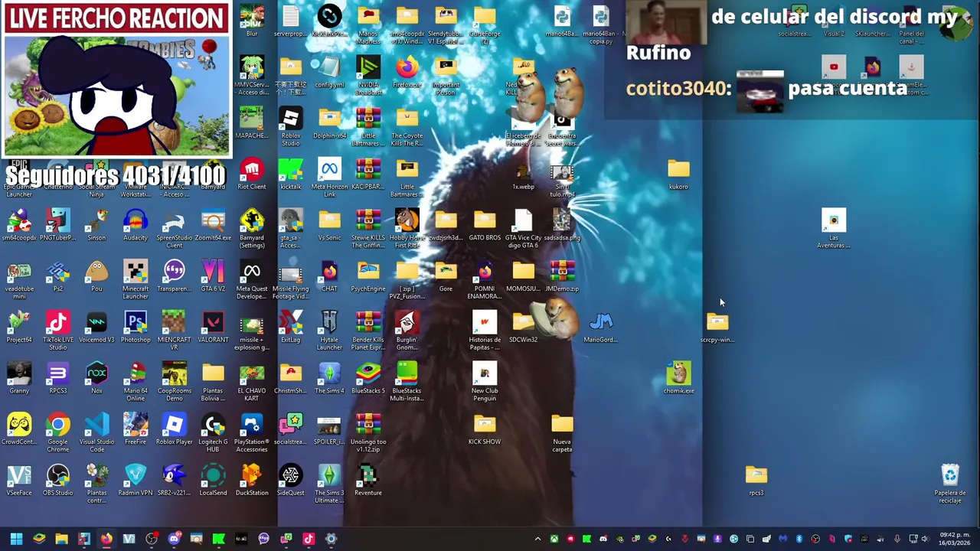Select the VSeeFace desktop icon

tap(19, 481)
